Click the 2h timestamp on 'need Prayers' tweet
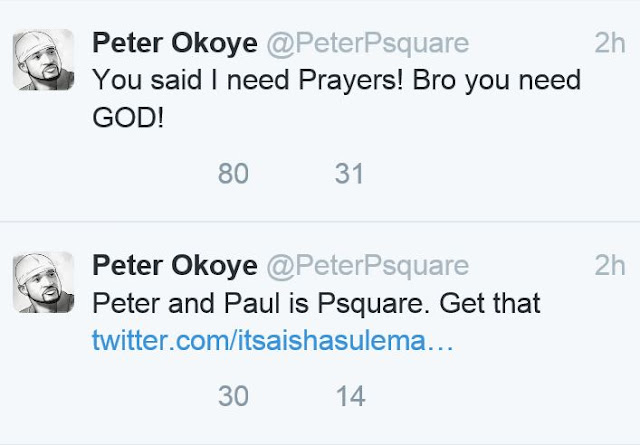This screenshot has height=445, width=640. [x=610, y=43]
